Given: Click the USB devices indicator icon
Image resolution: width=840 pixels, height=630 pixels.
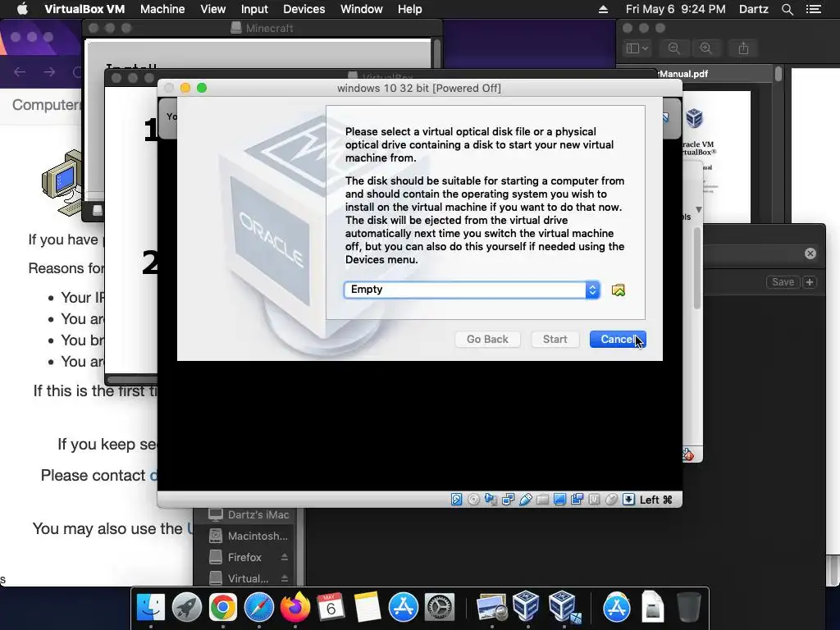Looking at the screenshot, I should (525, 500).
